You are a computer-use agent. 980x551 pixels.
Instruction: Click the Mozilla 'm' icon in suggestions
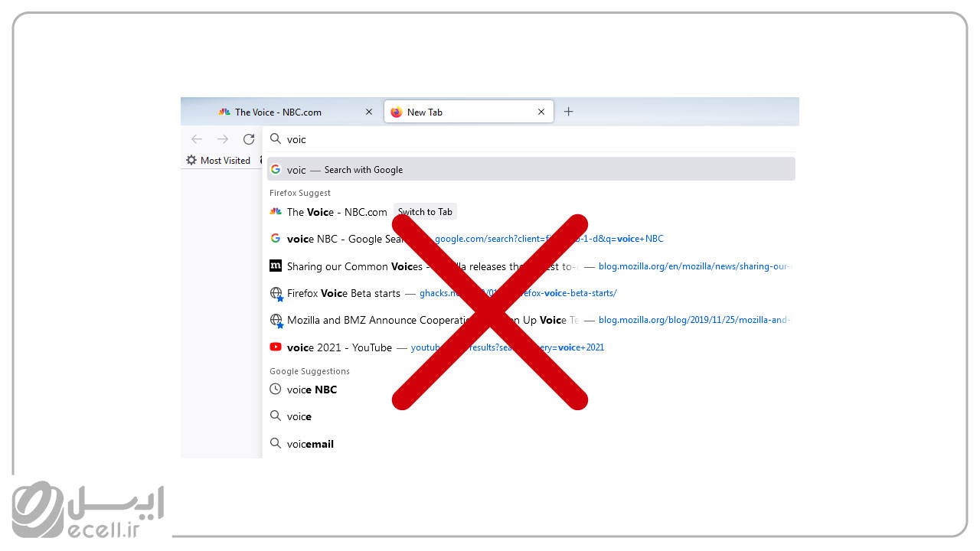276,266
